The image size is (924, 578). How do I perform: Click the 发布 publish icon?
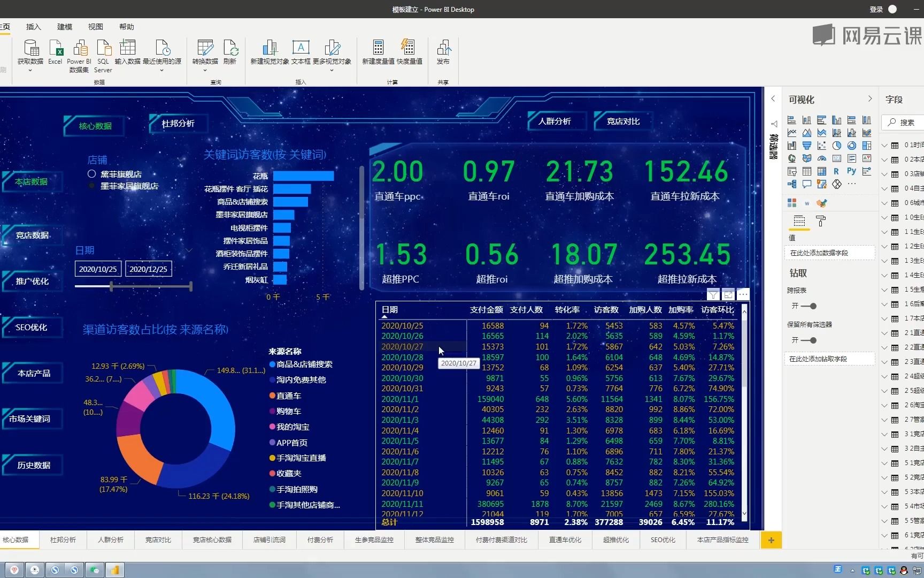(443, 48)
